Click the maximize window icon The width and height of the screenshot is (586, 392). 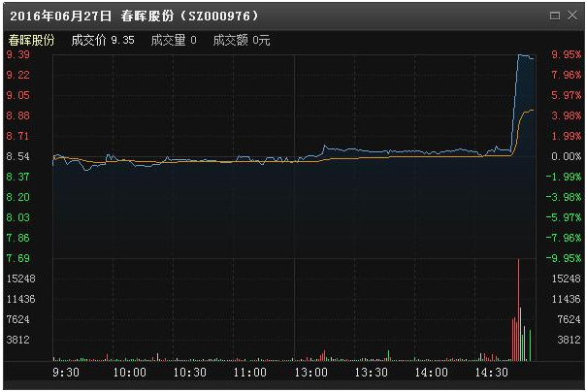pos(555,16)
